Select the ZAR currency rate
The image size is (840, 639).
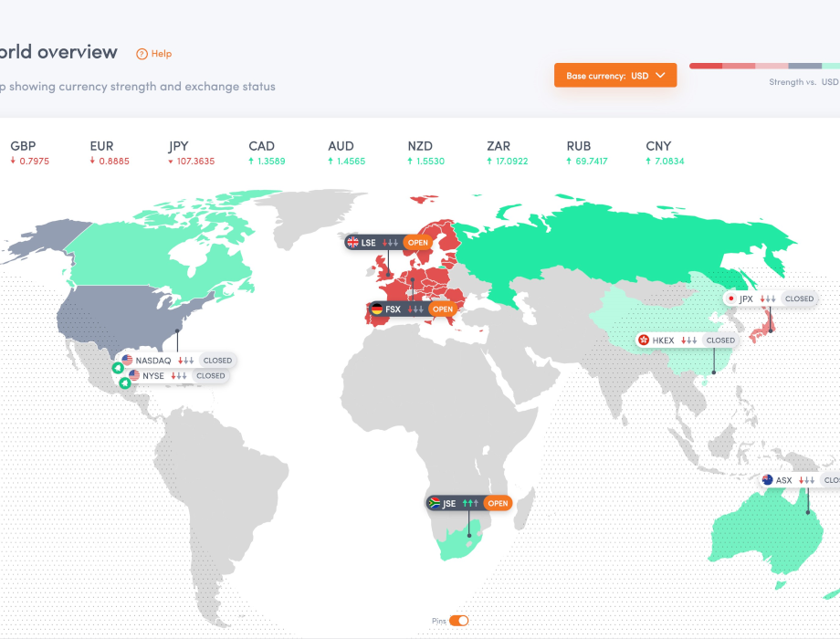pos(507,153)
